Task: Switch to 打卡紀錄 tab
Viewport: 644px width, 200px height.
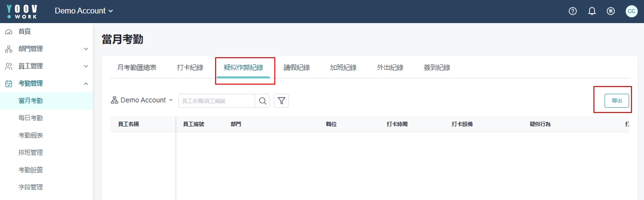Action: [x=190, y=68]
